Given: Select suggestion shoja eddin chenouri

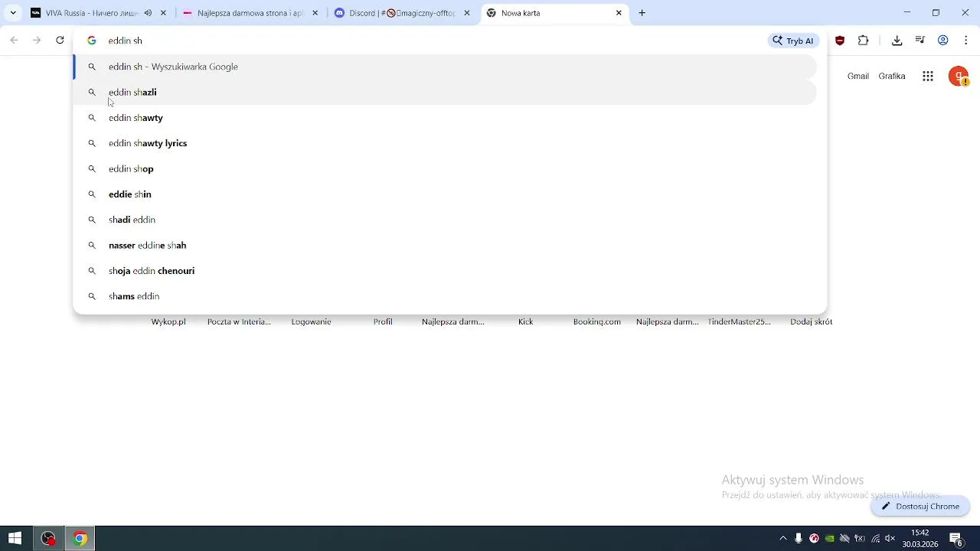Looking at the screenshot, I should (445, 271).
